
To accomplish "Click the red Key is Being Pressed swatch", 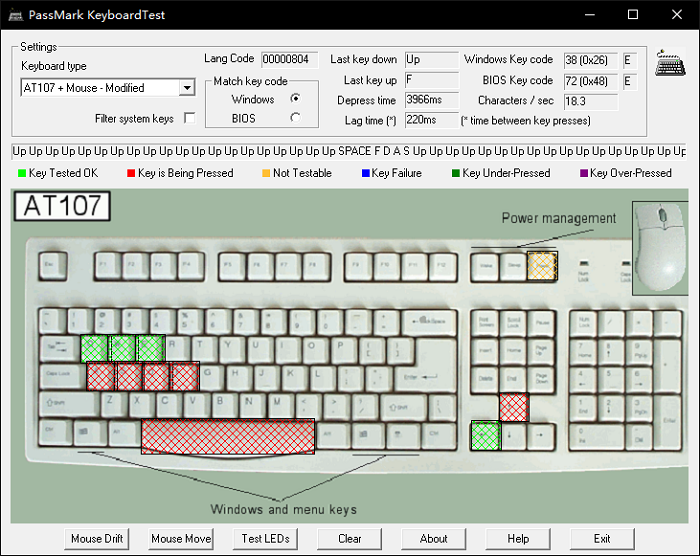I will [x=131, y=173].
